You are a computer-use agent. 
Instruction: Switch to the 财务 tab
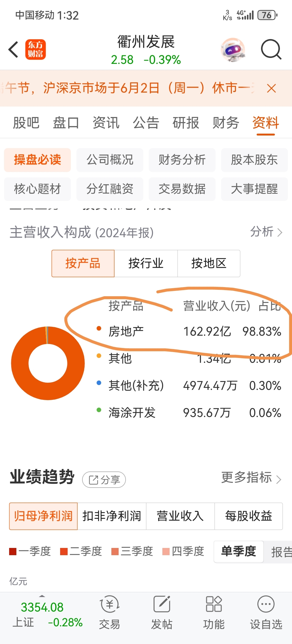click(226, 123)
